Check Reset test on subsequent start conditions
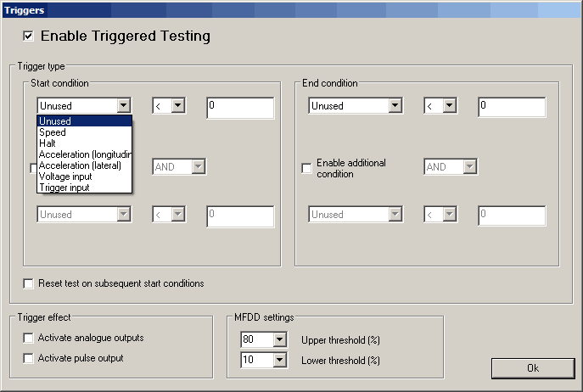This screenshot has height=392, width=583. [29, 283]
